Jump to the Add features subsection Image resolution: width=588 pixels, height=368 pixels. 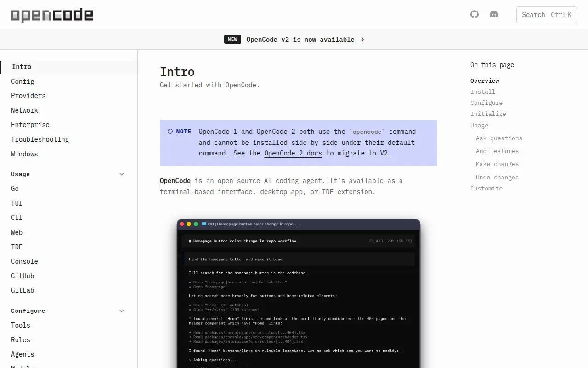[x=497, y=151]
